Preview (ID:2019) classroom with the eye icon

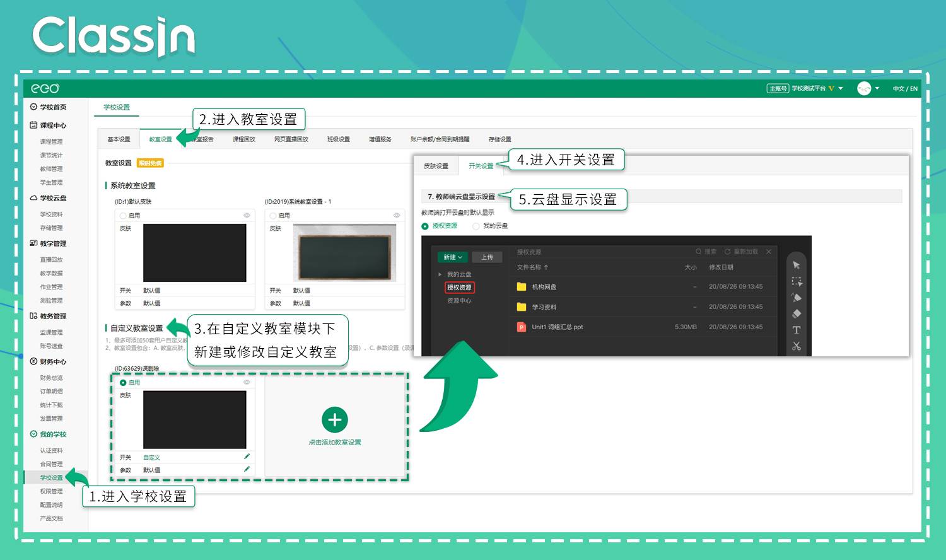click(x=397, y=216)
